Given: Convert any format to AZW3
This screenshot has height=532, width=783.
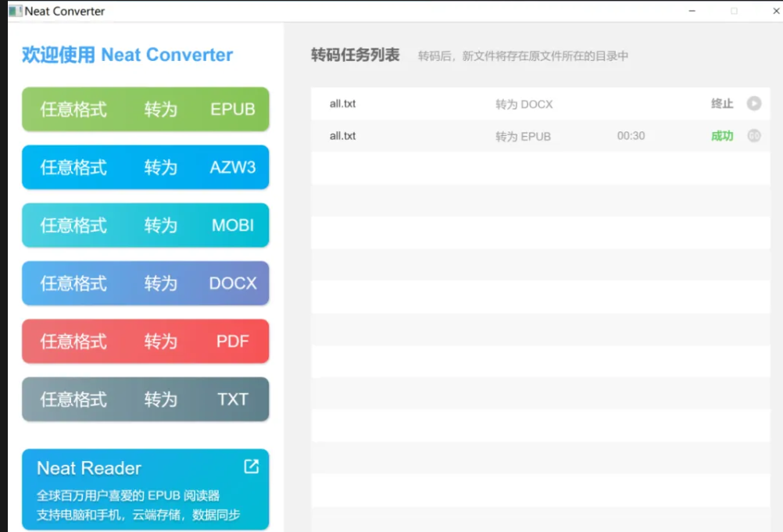Looking at the screenshot, I should click(145, 167).
